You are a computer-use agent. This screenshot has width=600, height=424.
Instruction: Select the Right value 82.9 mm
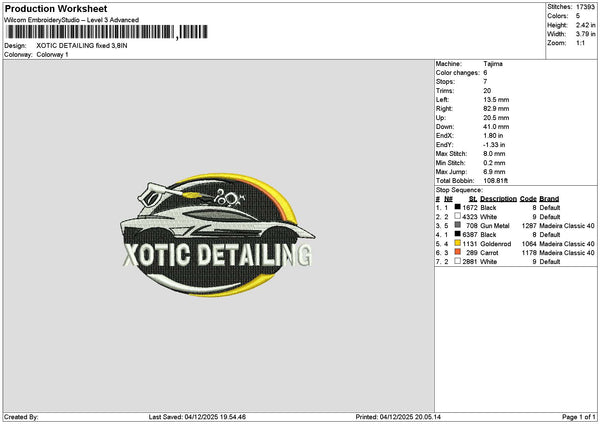[496, 109]
